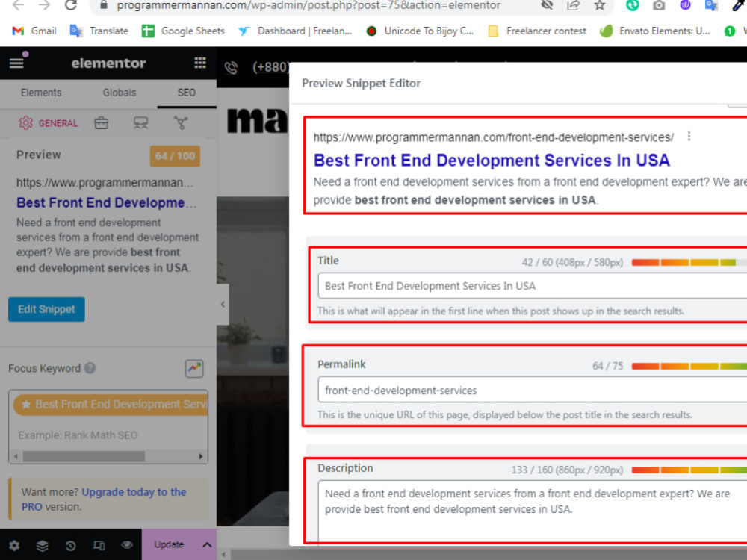Click the Update button
This screenshot has width=747, height=560.
pyautogui.click(x=169, y=544)
